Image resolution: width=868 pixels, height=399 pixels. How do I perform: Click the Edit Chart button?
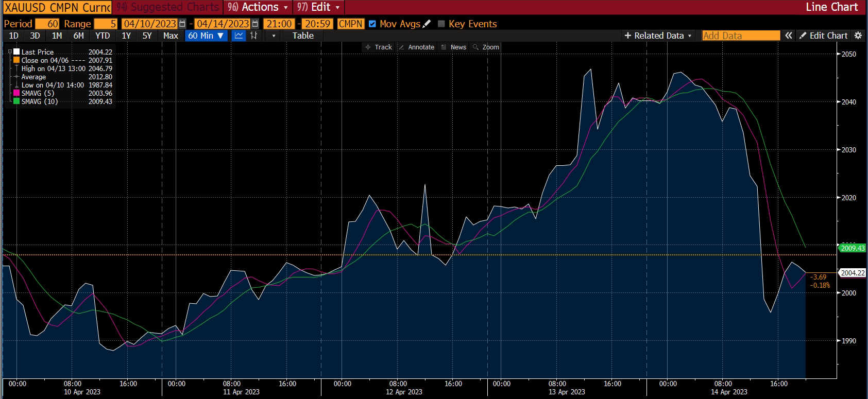(x=823, y=36)
